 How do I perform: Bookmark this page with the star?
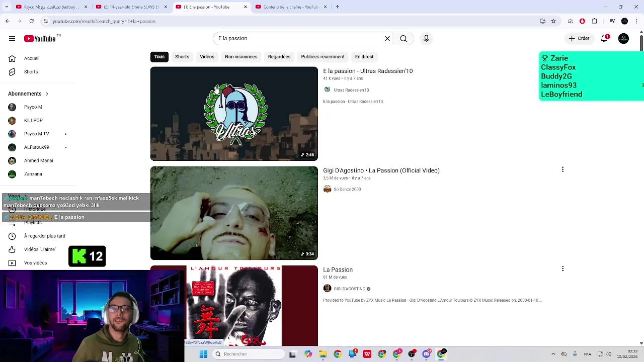553,21
